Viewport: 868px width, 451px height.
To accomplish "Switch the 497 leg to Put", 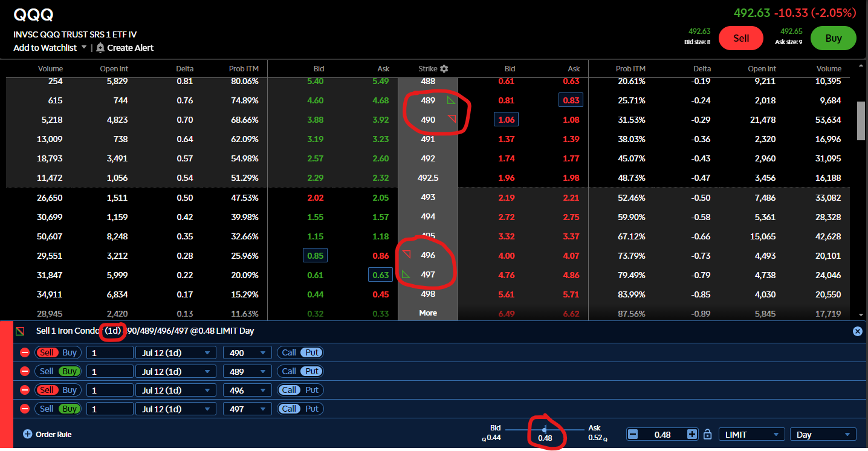I will (x=312, y=409).
